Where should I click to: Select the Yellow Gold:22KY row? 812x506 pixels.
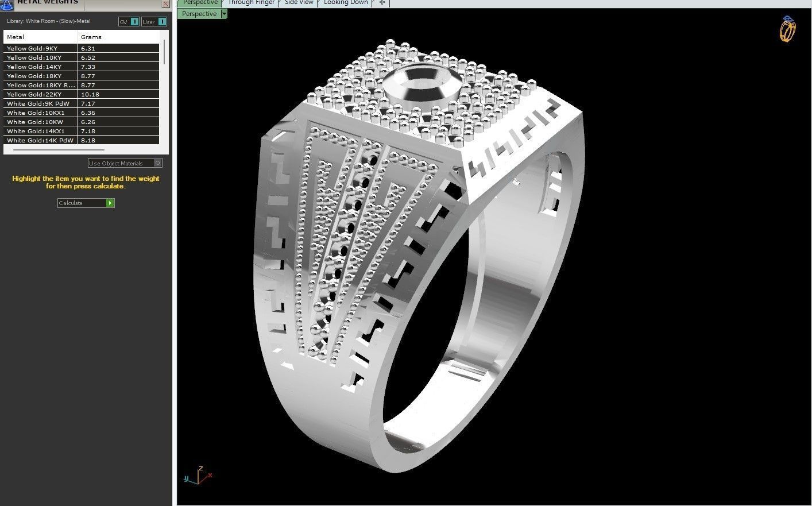(82, 94)
